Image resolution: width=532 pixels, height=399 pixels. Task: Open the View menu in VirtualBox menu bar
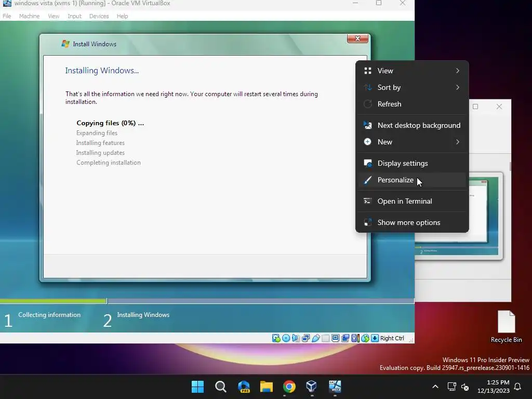coord(54,16)
